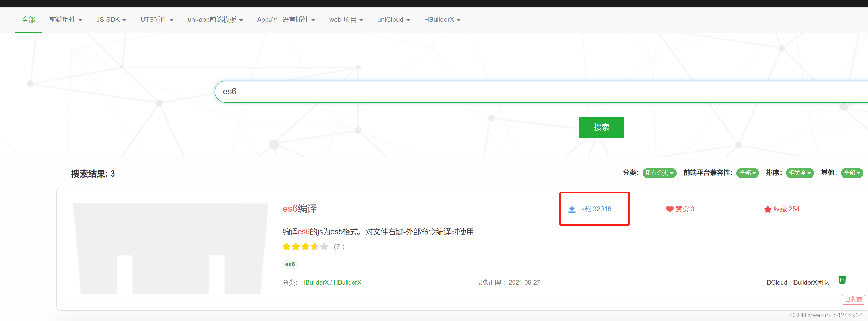Click the es6编译 plugin thumbnail image
Screen dimensions: 868x321
click(171, 248)
